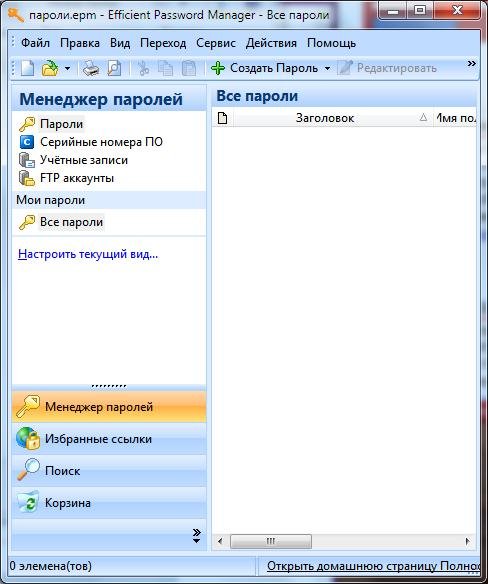Click the Paste clipboard icon

coord(189,69)
